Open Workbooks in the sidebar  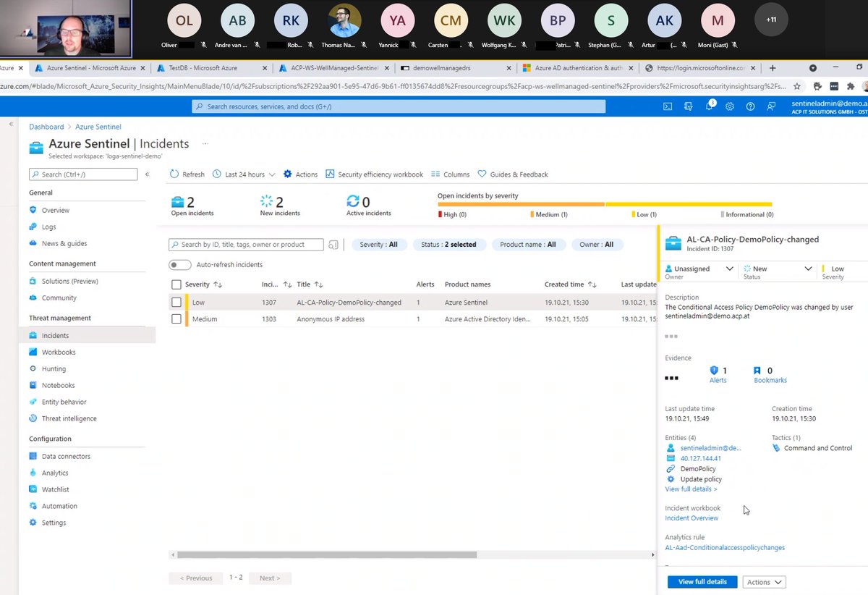point(58,352)
